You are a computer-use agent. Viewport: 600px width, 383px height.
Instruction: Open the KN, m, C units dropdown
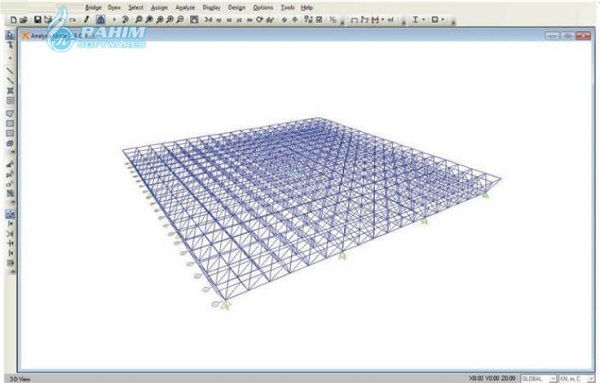(577, 378)
